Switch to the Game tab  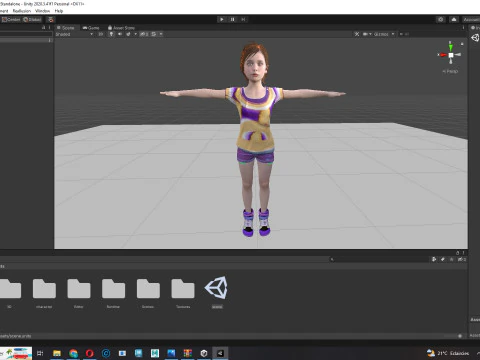[91, 28]
